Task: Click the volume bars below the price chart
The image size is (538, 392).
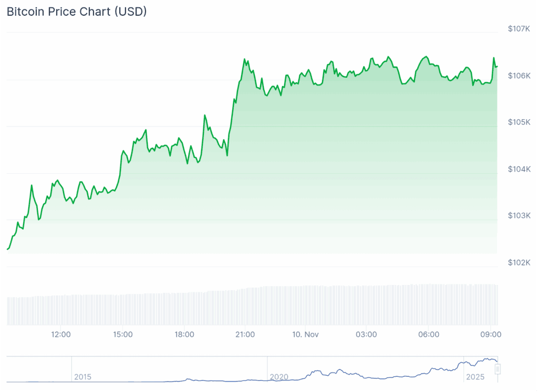Action: click(252, 306)
